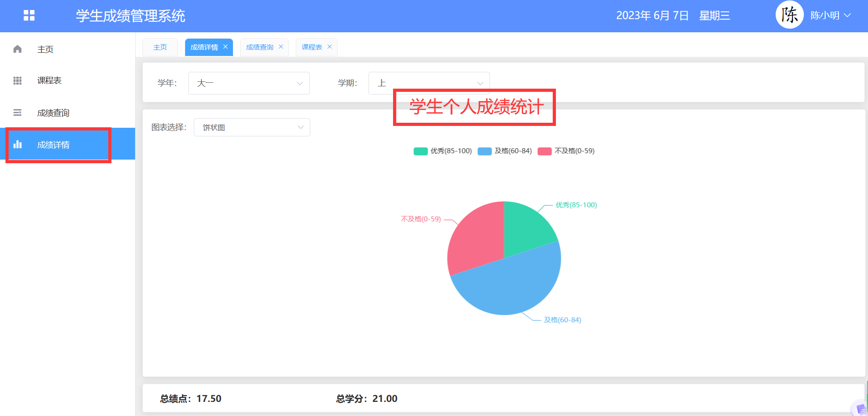Click the grid icon beside 课程表
The image size is (868, 416).
17,80
